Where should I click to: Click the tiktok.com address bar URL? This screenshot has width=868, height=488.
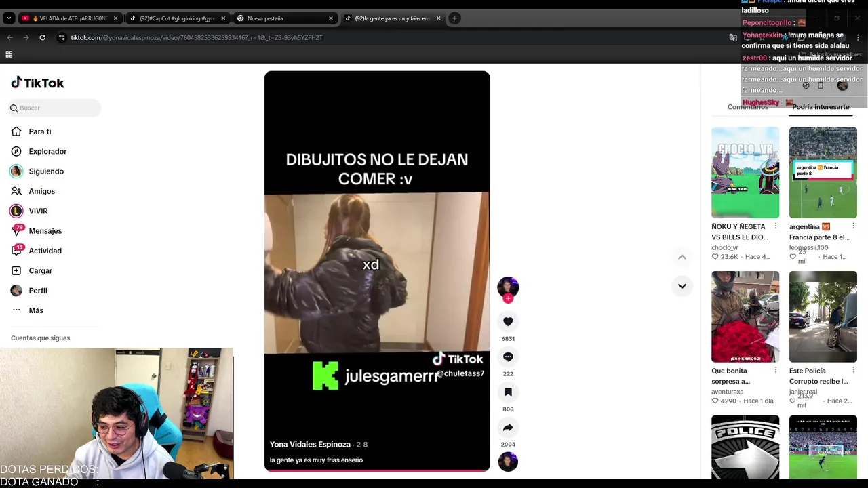[197, 37]
